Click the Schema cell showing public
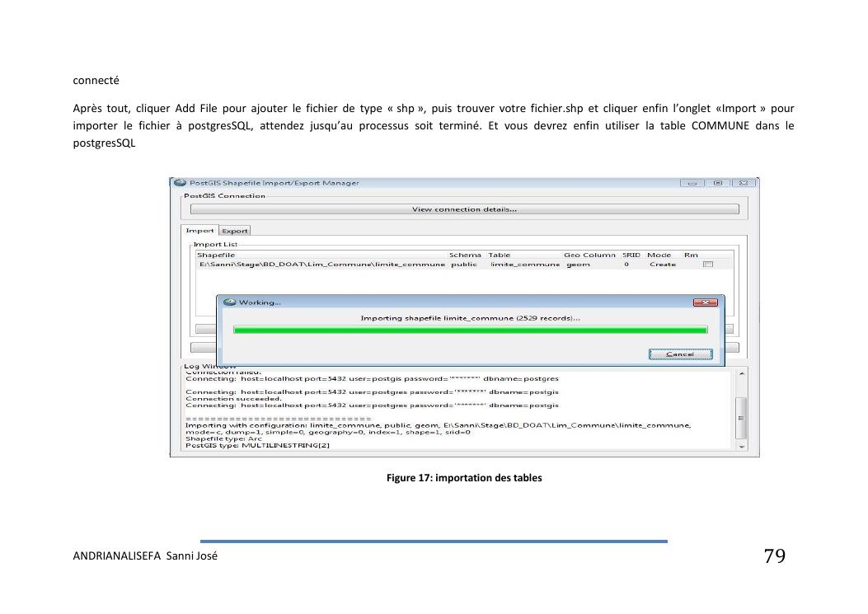The image size is (868, 614). pyautogui.click(x=464, y=265)
